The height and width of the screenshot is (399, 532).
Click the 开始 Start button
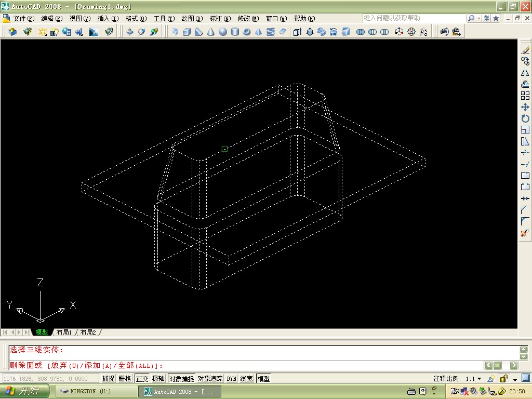point(24,391)
